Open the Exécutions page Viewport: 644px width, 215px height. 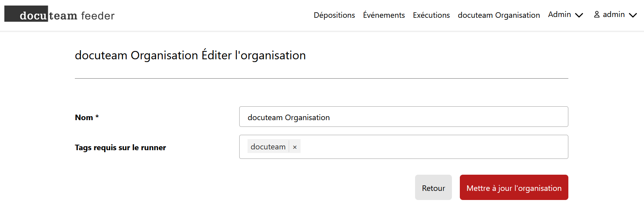[x=431, y=15]
